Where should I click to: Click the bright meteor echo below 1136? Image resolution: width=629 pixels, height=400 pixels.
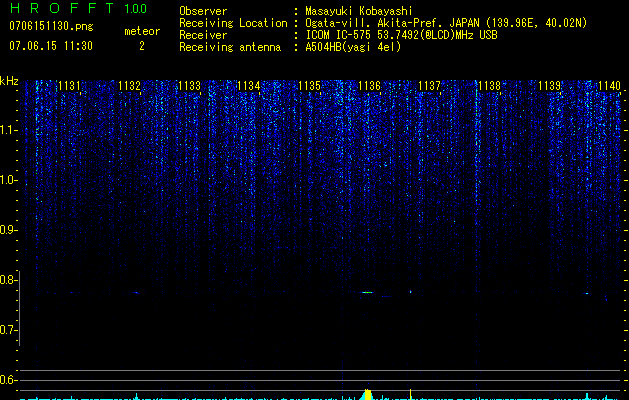point(367,292)
